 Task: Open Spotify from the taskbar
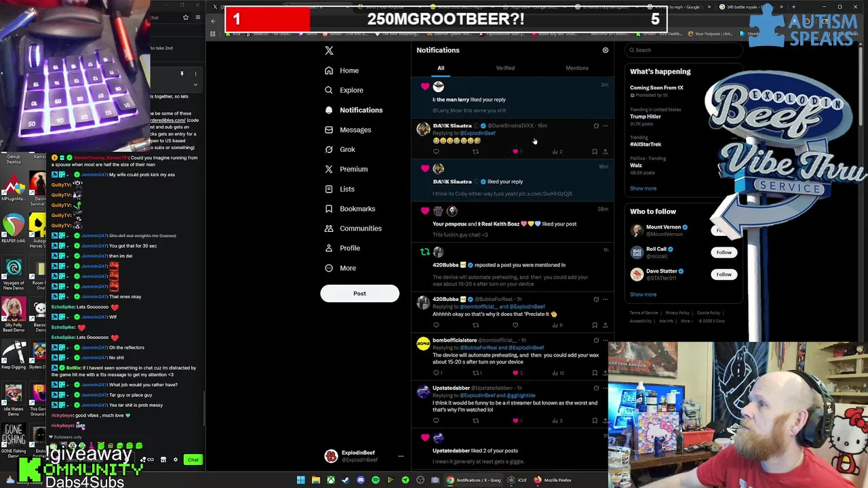376,481
